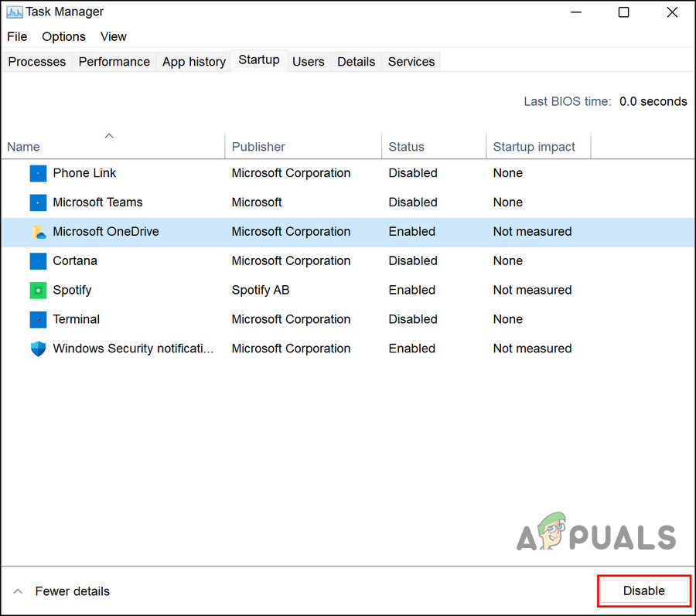Open the Services tab
Screen dimensions: 696x616
point(411,61)
